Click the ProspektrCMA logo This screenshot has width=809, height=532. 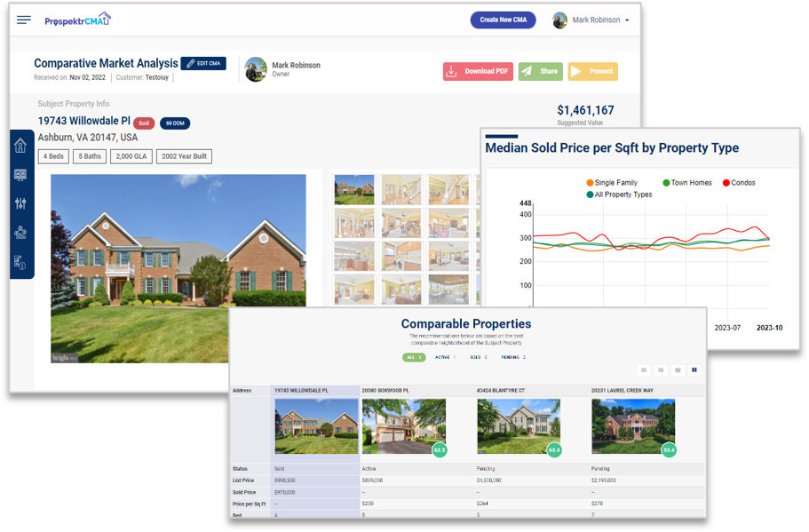[x=77, y=20]
